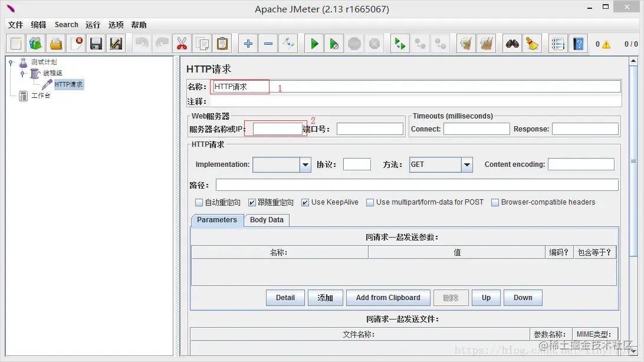
Task: Click the 路径 path input field
Action: tap(418, 185)
